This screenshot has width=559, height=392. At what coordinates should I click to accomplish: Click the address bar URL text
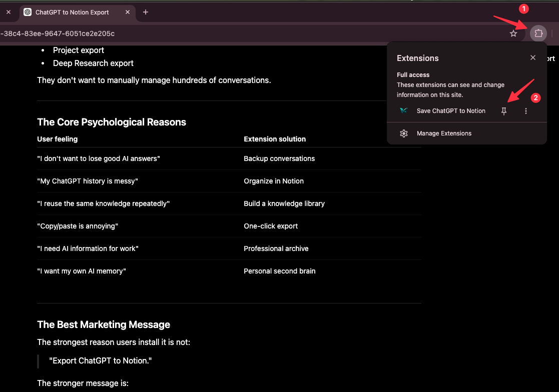click(x=58, y=33)
